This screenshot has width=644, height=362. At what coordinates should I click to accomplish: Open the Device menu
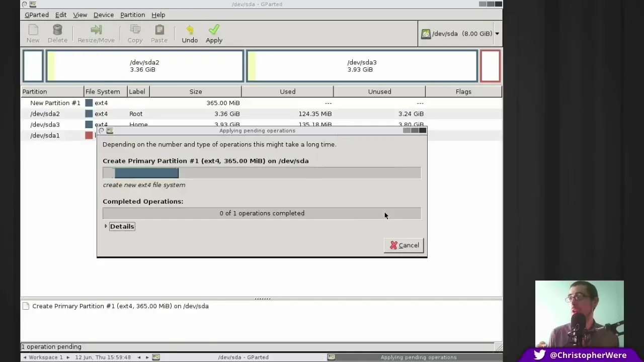[104, 15]
